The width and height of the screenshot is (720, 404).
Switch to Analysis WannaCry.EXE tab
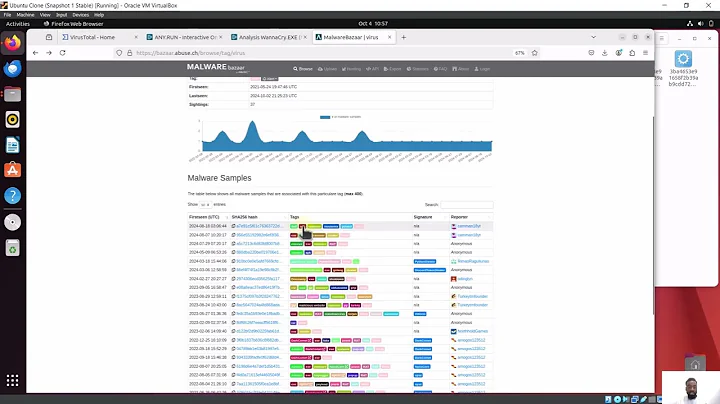[269, 37]
